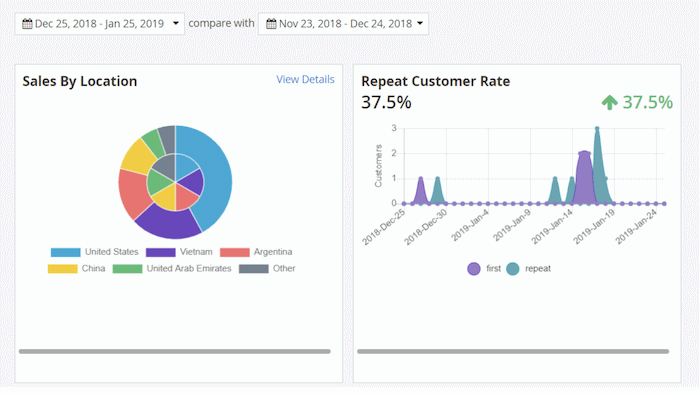Click the horizontal scrollbar in Sales By Location card

[x=175, y=351]
